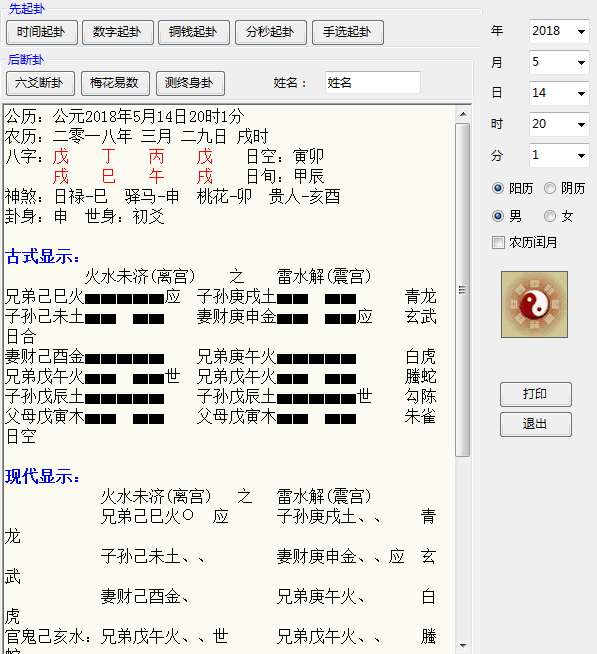This screenshot has width=597, height=654.
Task: Click the 卦身：申 text
Action: pyautogui.click(x=36, y=216)
